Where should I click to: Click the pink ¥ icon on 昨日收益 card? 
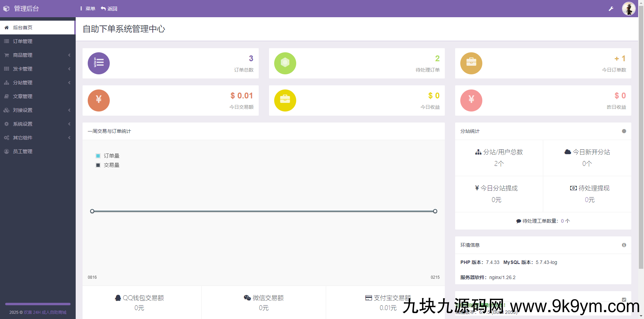(x=471, y=100)
